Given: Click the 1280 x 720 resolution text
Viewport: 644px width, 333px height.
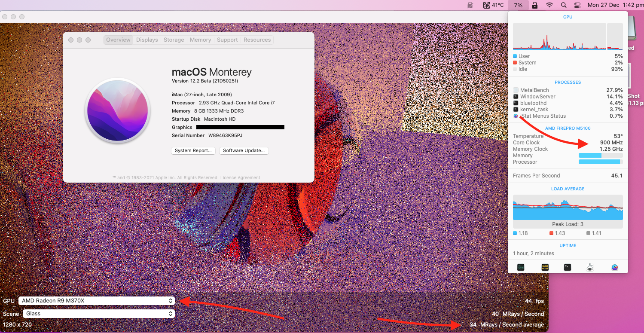Looking at the screenshot, I should (x=17, y=325).
